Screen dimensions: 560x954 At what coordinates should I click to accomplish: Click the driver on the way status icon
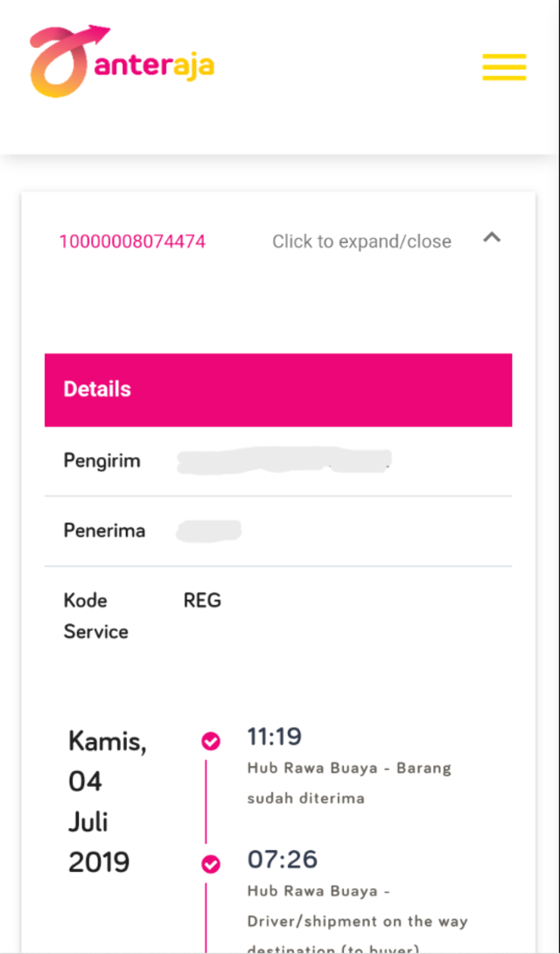212,863
